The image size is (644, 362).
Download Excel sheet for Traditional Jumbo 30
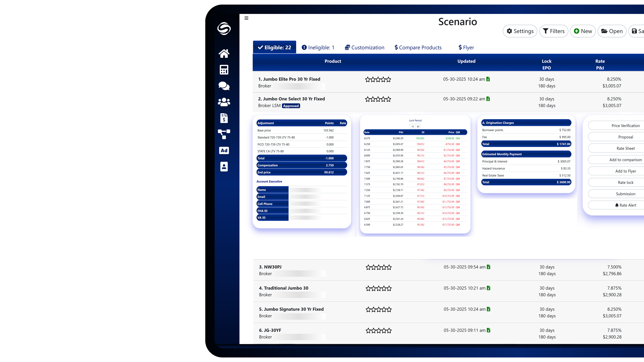click(x=488, y=288)
